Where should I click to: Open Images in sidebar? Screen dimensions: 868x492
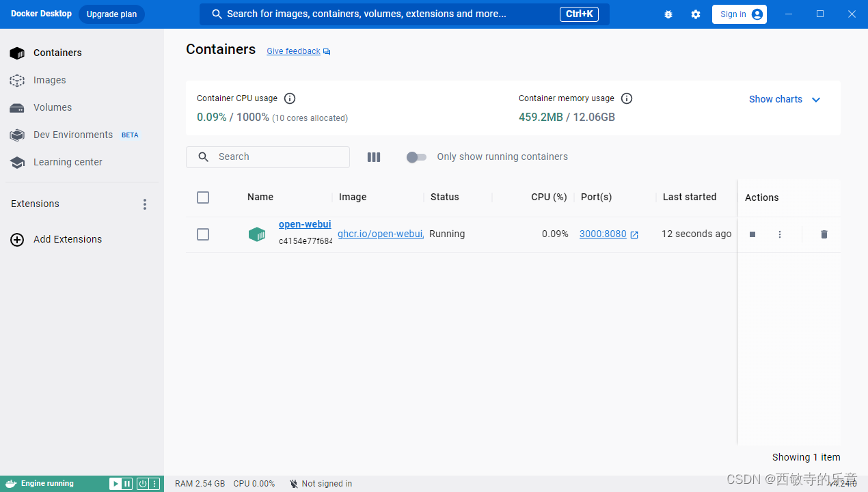82,80
